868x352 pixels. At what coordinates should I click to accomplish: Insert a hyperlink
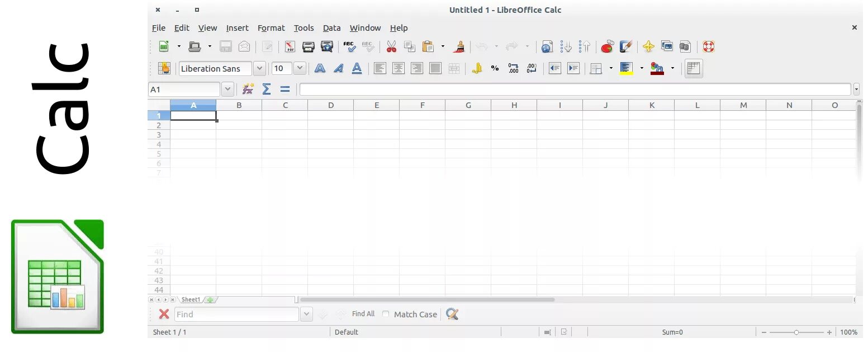coord(548,46)
